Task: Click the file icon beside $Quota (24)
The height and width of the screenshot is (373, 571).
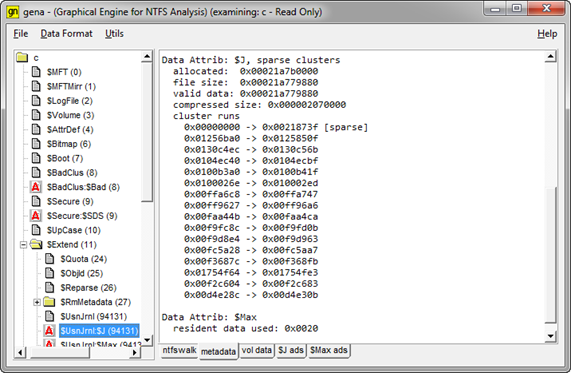Action: pyautogui.click(x=50, y=259)
